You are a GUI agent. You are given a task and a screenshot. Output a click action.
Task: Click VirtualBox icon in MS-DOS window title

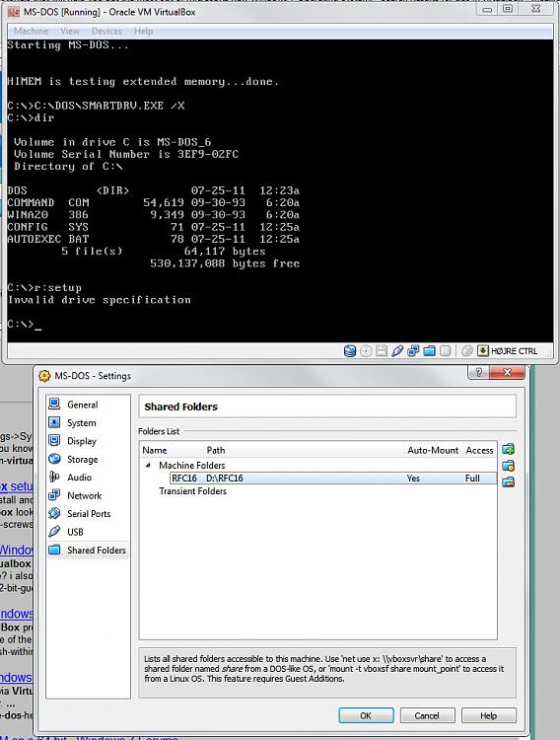click(14, 12)
